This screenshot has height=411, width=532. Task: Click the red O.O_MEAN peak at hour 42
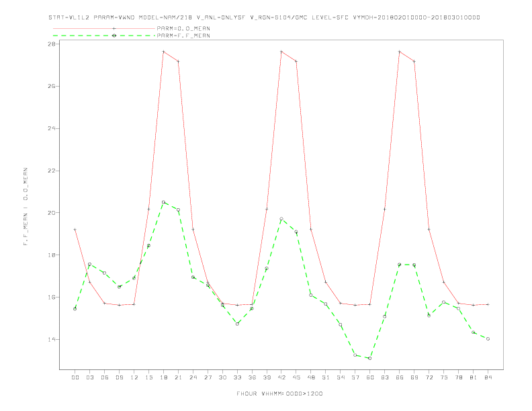(x=281, y=52)
